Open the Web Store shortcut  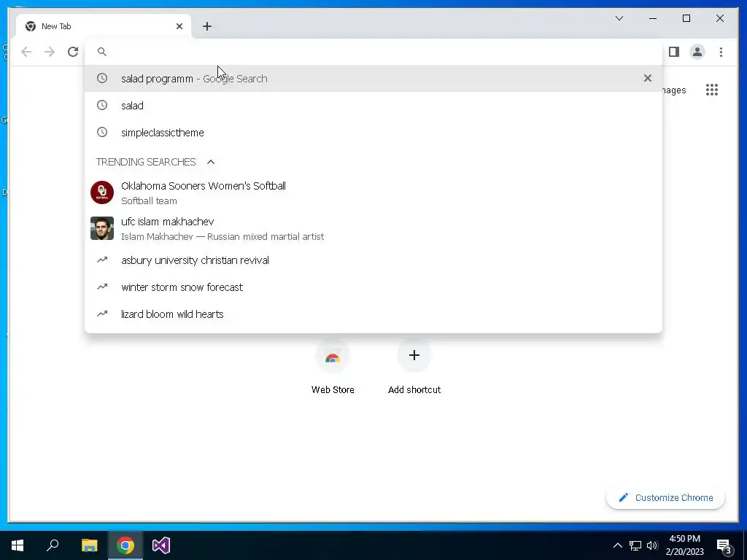(x=333, y=367)
